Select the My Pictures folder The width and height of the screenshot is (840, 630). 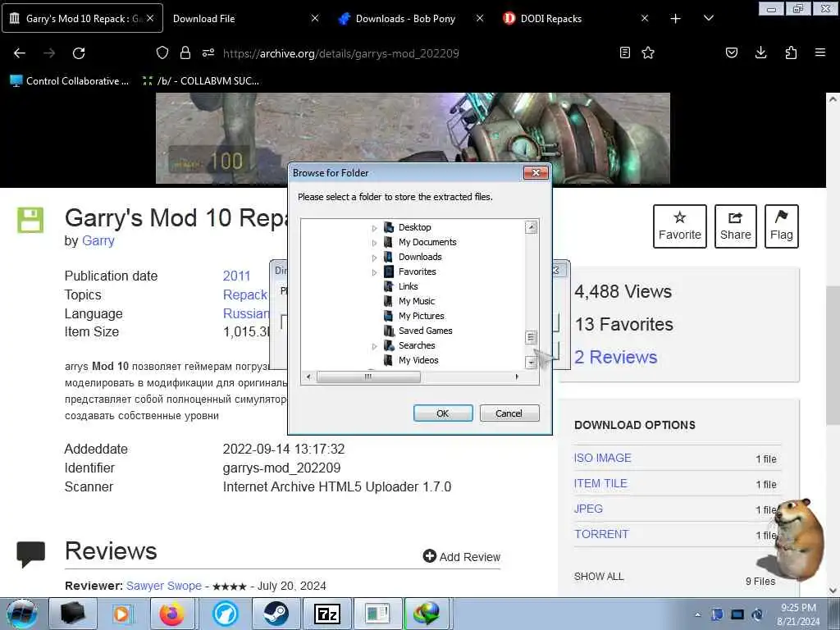[x=421, y=316]
